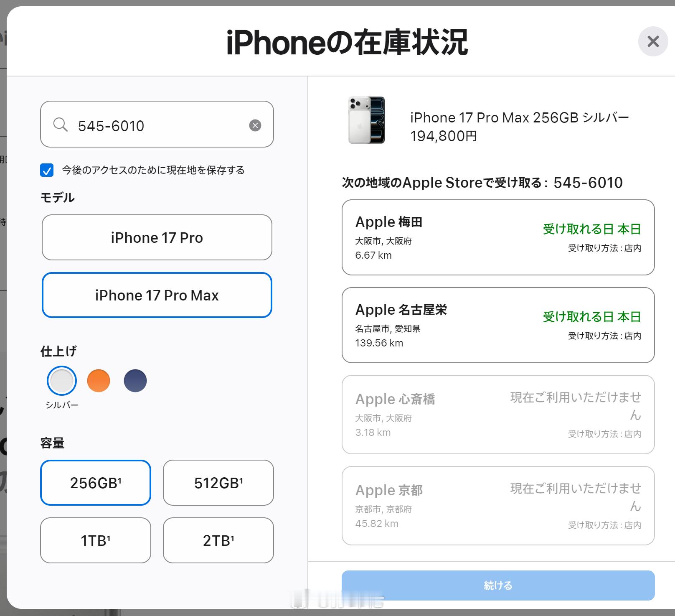Click the iPhone 17 Pro Max product thumbnail
This screenshot has width=675, height=616.
366,120
